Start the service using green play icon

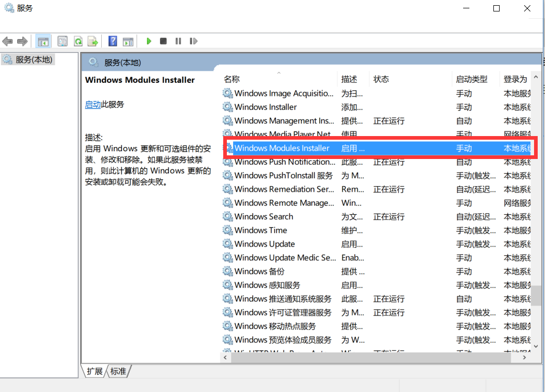pyautogui.click(x=149, y=41)
